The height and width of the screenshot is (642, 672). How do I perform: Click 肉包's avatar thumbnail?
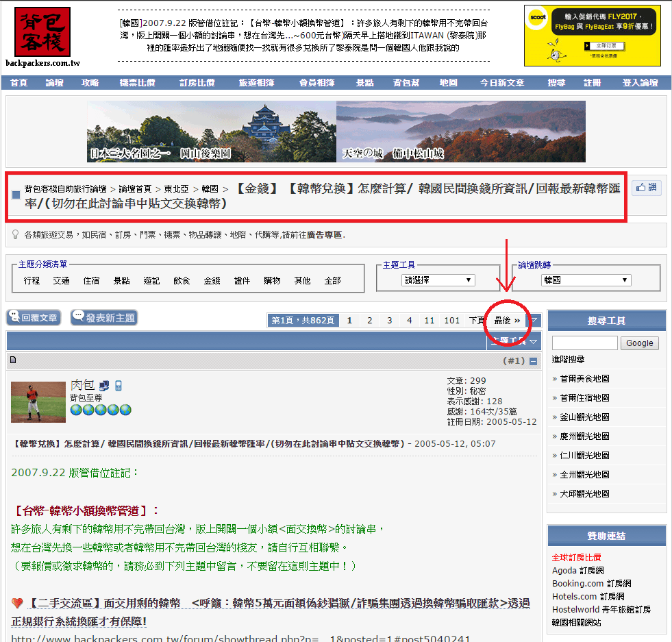38,402
